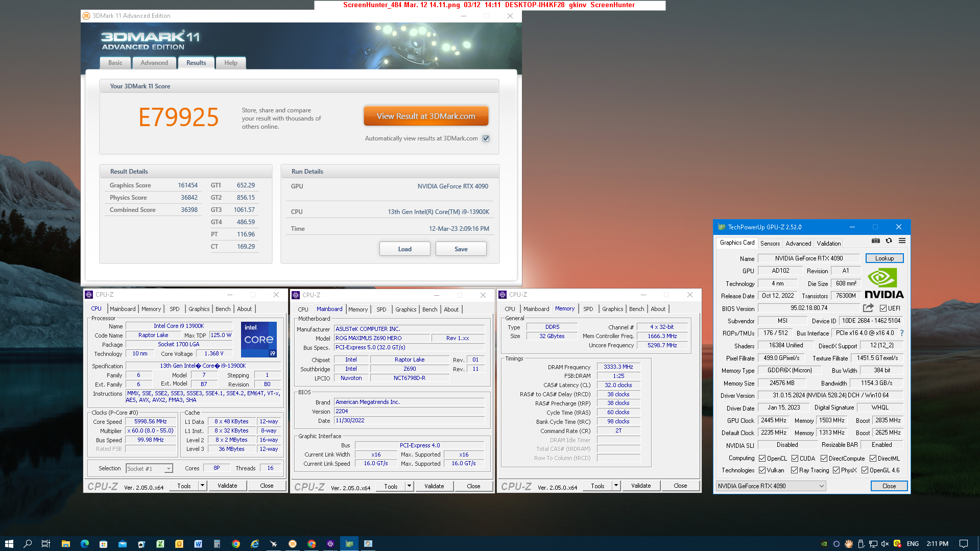980x551 pixels.
Task: Open Task View on the taskbar
Action: tap(46, 544)
